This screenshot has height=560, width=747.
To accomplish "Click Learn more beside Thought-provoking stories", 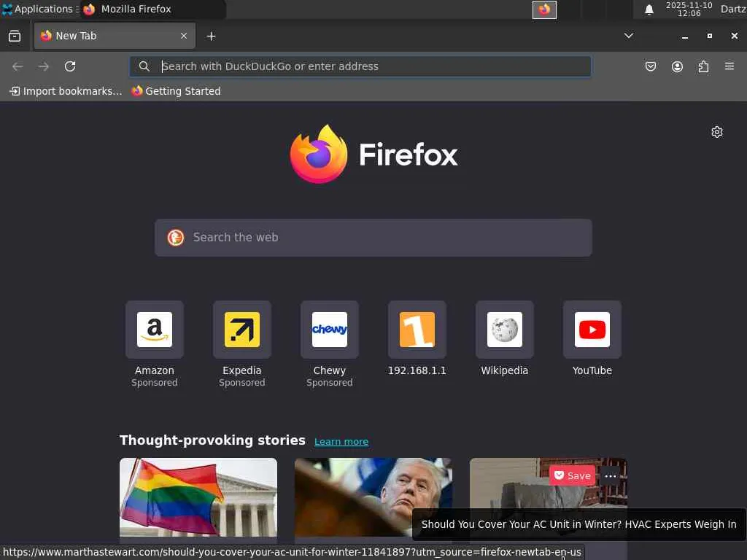I will tap(341, 441).
